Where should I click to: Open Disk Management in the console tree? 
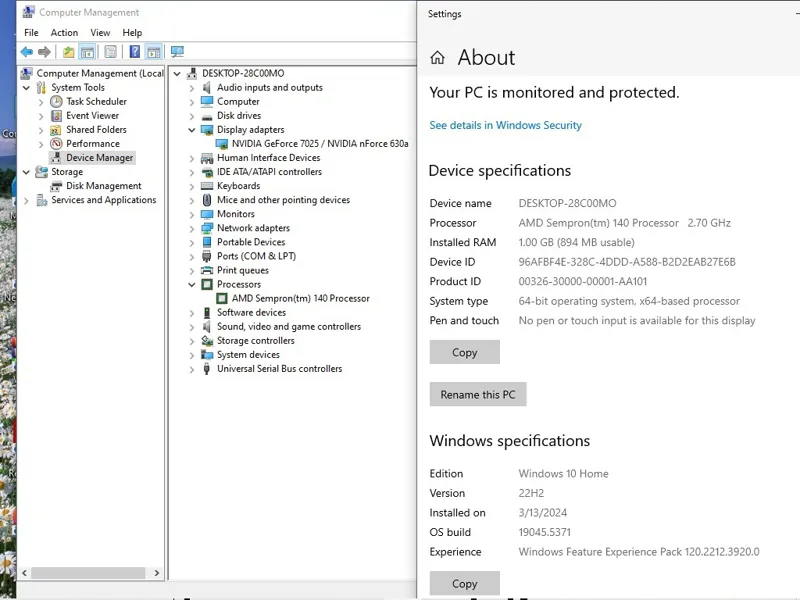pyautogui.click(x=103, y=186)
